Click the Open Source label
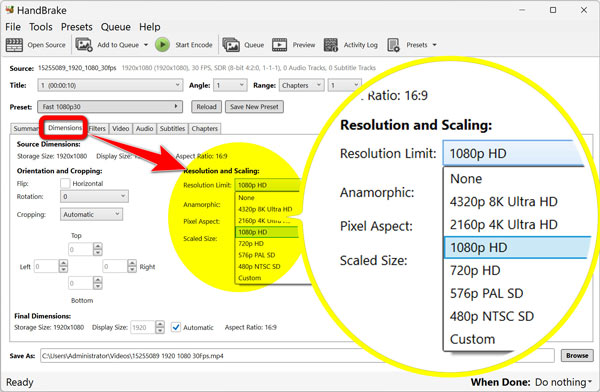This screenshot has height=392, width=600. 46,45
